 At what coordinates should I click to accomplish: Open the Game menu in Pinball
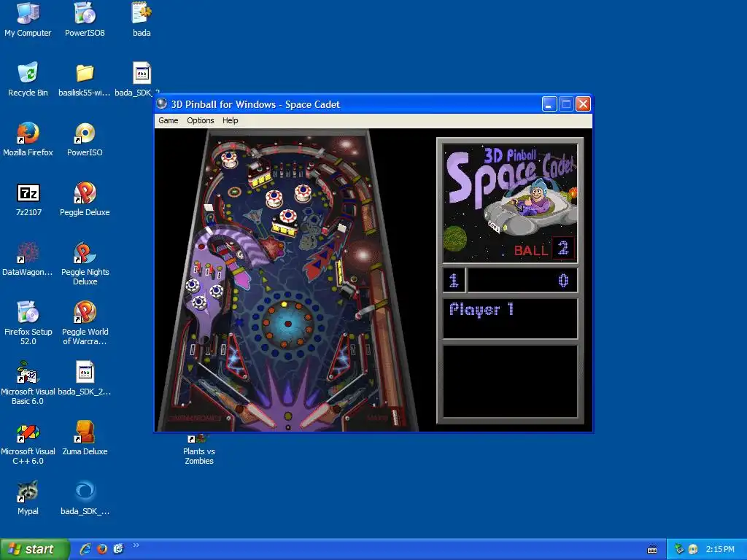pos(169,120)
